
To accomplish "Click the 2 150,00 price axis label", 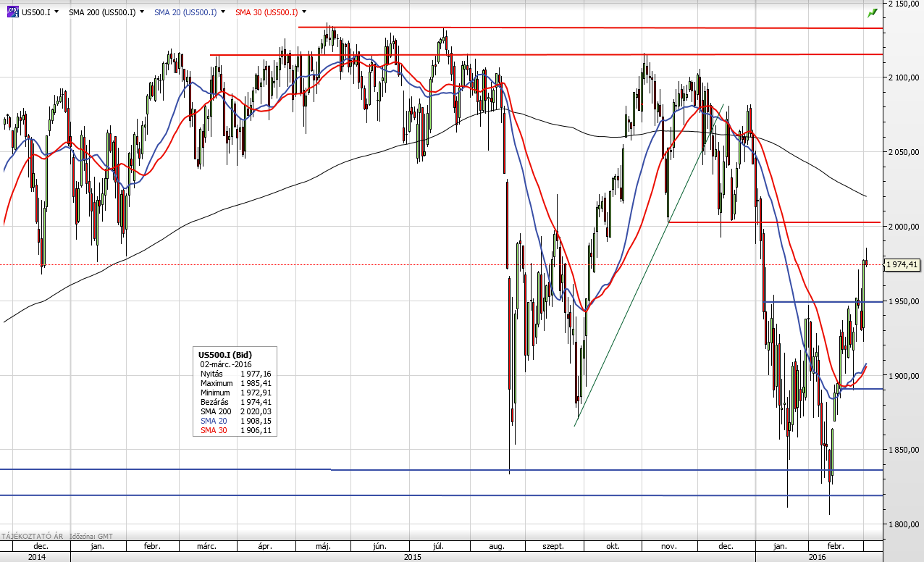I will [x=904, y=4].
